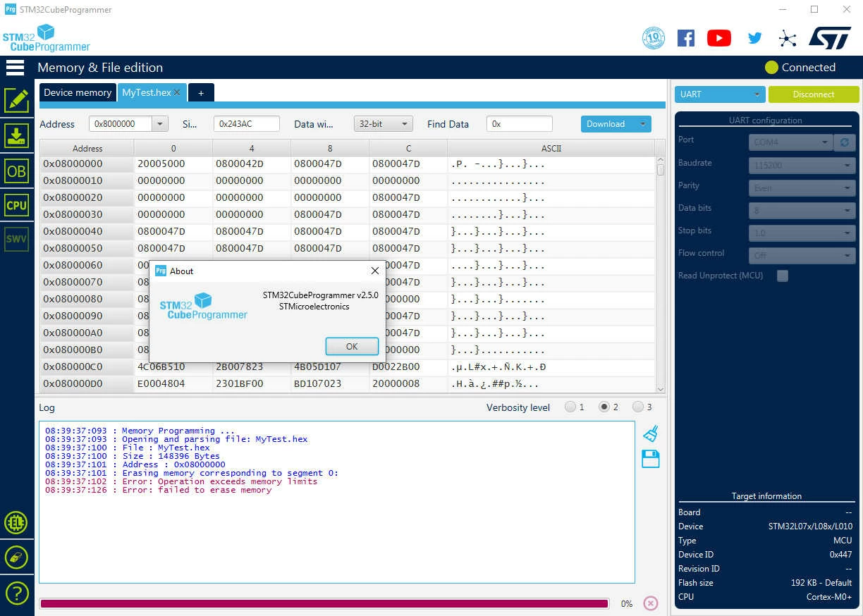Click the ASCII column header
The height and width of the screenshot is (616, 863).
pyautogui.click(x=551, y=148)
